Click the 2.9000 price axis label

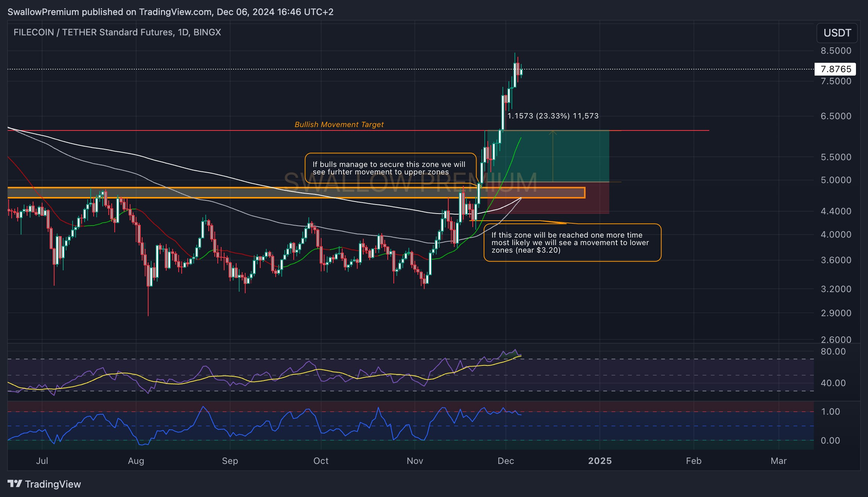[836, 313]
